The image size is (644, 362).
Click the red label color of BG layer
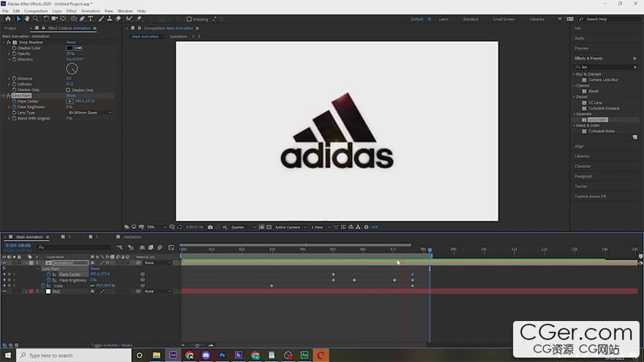pyautogui.click(x=31, y=291)
